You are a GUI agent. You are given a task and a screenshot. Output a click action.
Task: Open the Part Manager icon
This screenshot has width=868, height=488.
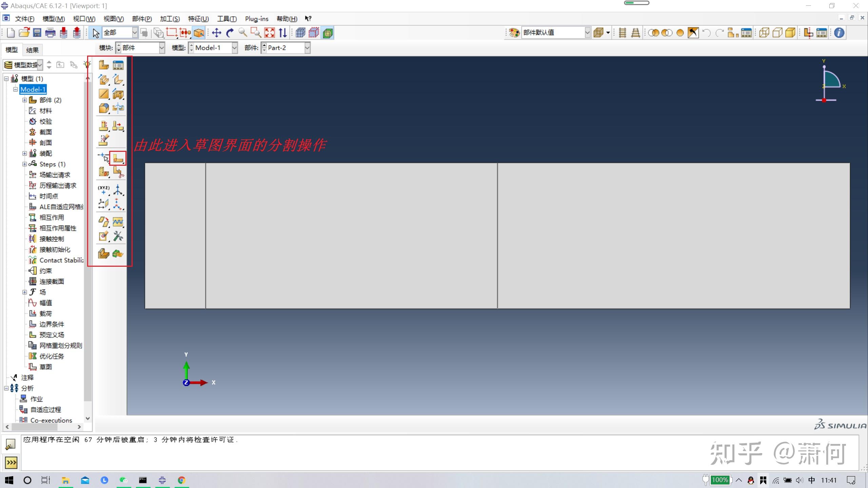[118, 65]
